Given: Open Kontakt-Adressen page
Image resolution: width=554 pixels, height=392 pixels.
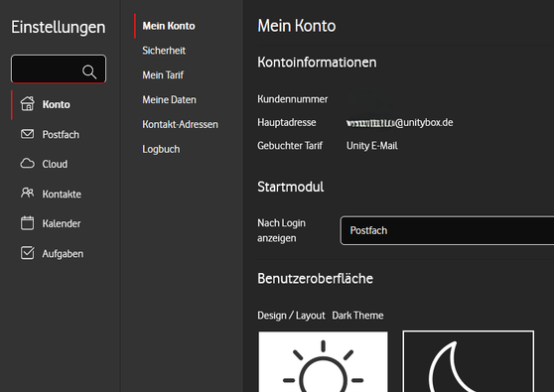Looking at the screenshot, I should [180, 124].
